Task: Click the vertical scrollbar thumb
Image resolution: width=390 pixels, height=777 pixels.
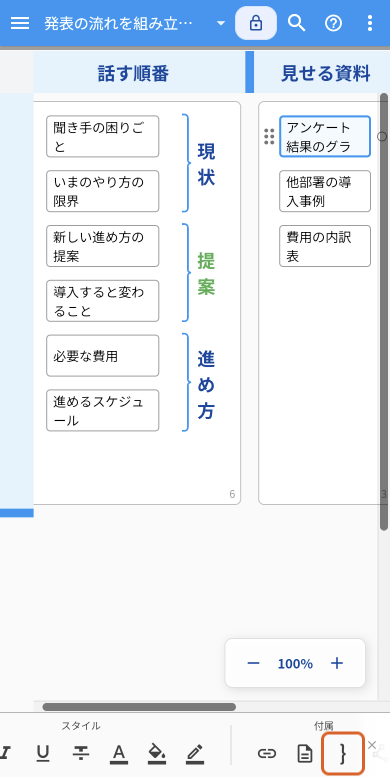Action: click(x=384, y=311)
